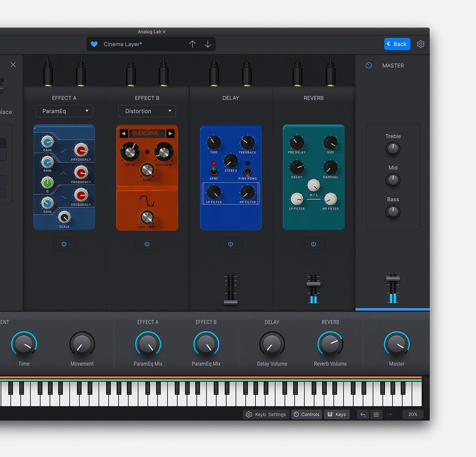Toggle Effect B power button
476x457 pixels.
pyautogui.click(x=147, y=244)
